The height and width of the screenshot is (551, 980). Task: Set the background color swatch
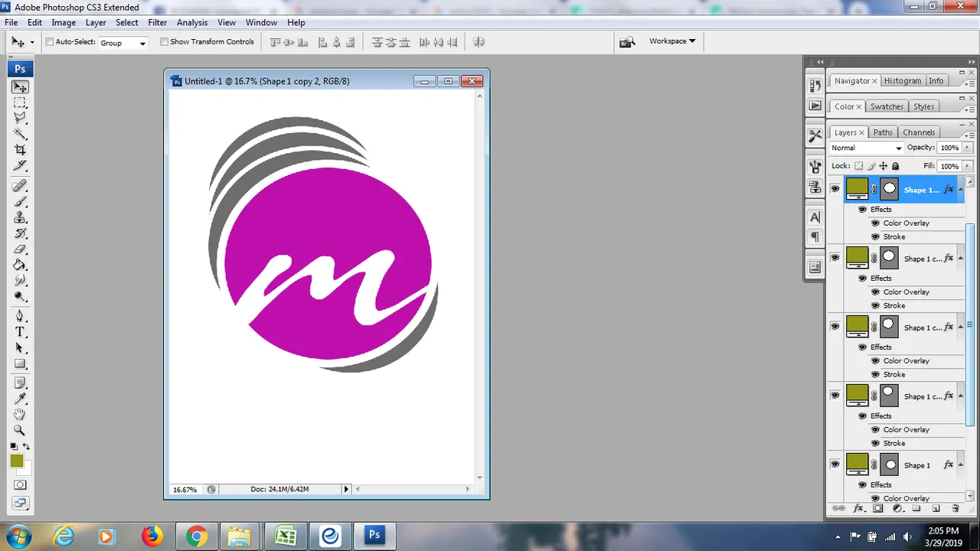point(27,467)
